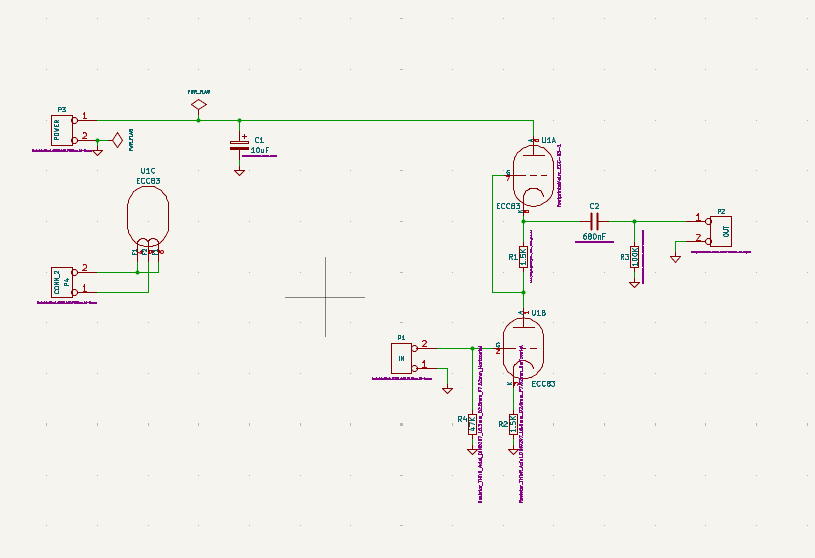The height and width of the screenshot is (558, 815).
Task: Select the R2 1.5K cathode resistor
Action: [x=513, y=424]
